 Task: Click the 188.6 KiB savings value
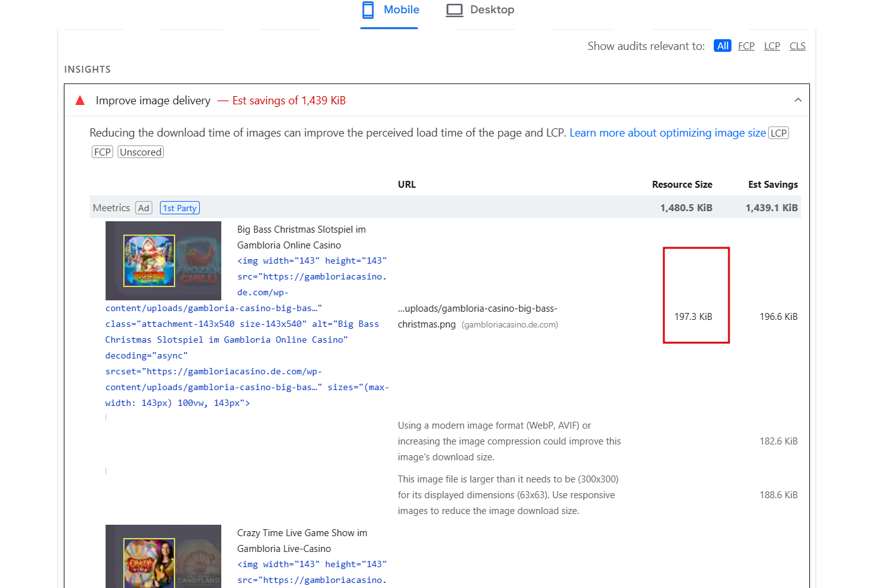778,495
